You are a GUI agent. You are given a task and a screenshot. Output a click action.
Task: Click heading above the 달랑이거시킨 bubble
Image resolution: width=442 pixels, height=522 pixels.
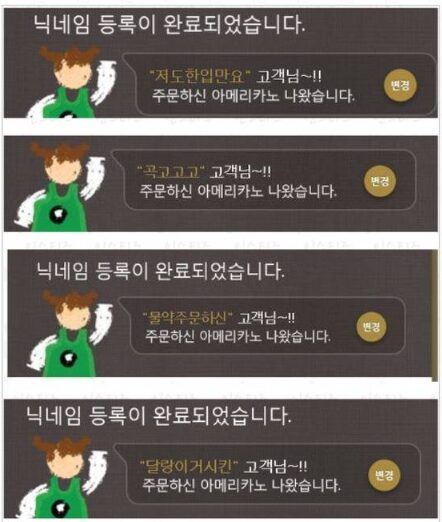pyautogui.click(x=158, y=416)
